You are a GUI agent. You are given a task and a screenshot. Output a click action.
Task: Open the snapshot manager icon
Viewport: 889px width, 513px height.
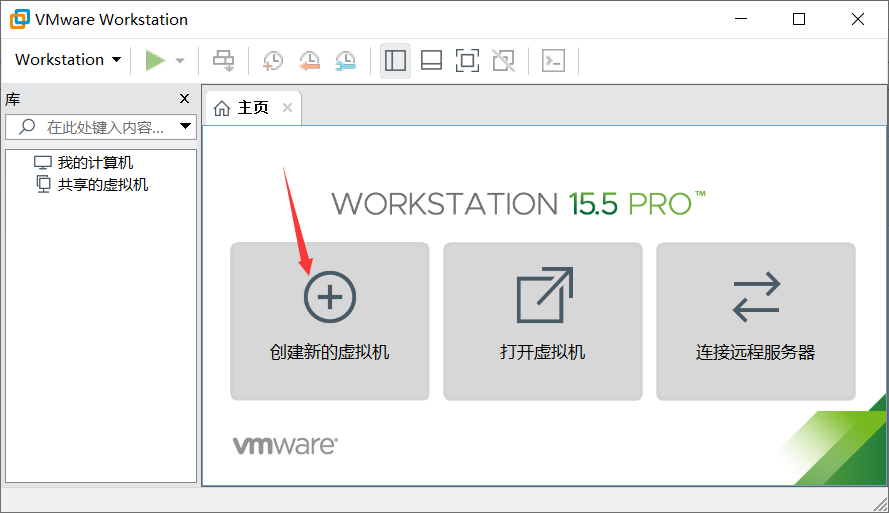click(x=345, y=60)
